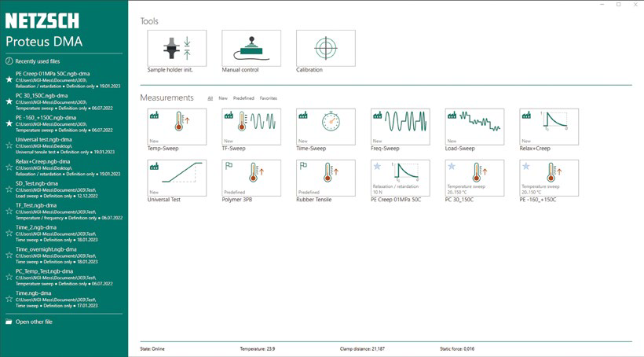Open recent file Time_overnight.ngb-dma
This screenshot has width=644, height=357.
pyautogui.click(x=57, y=256)
